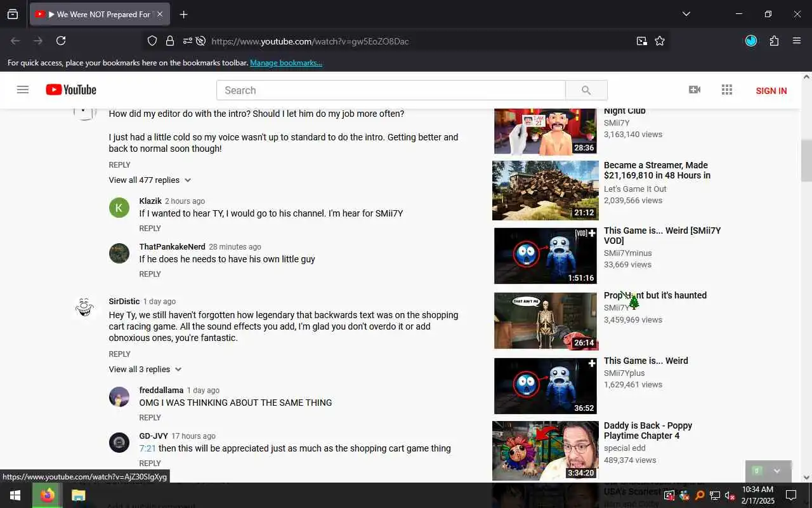The image size is (812, 508).
Task: Open the Firefox account avatar icon
Action: (x=751, y=41)
